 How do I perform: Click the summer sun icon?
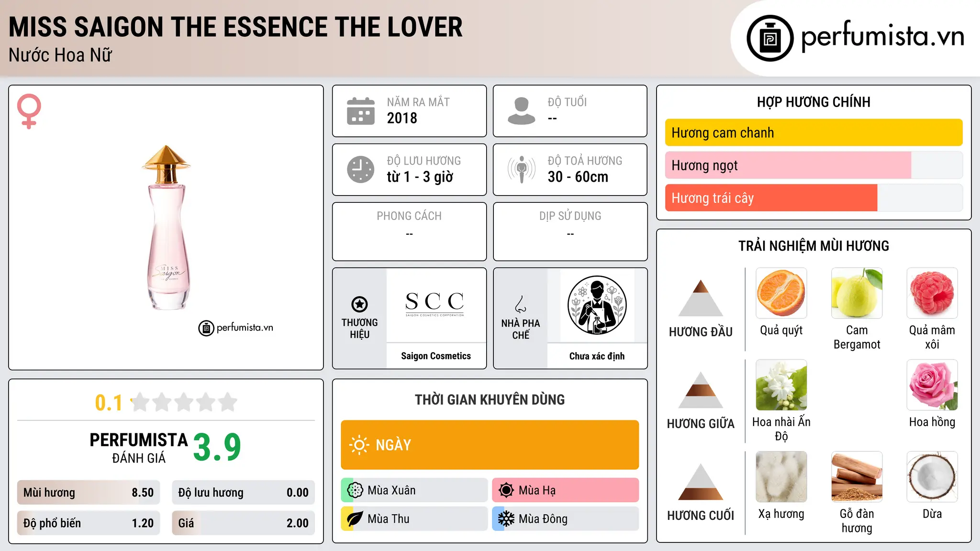tap(506, 490)
